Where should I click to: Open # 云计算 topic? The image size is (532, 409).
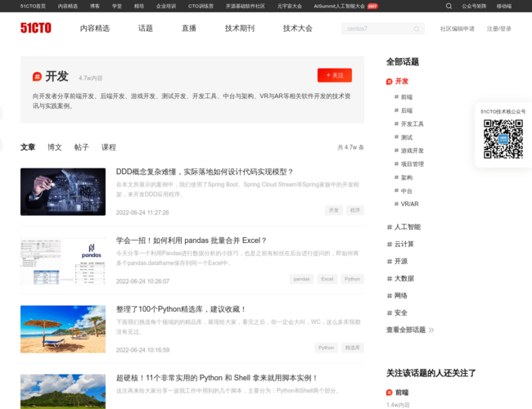click(400, 245)
